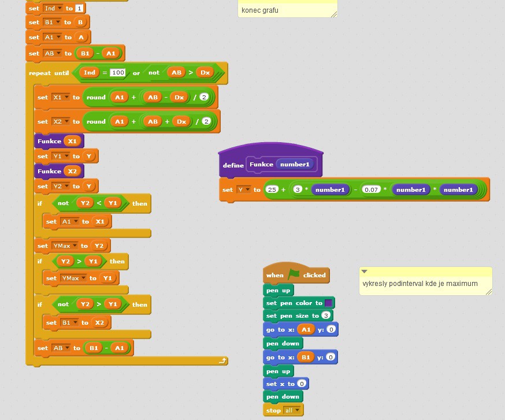Click the resize handle of the 'konec grafu' comment
Screen dimensions: 505x420
[333, 14]
